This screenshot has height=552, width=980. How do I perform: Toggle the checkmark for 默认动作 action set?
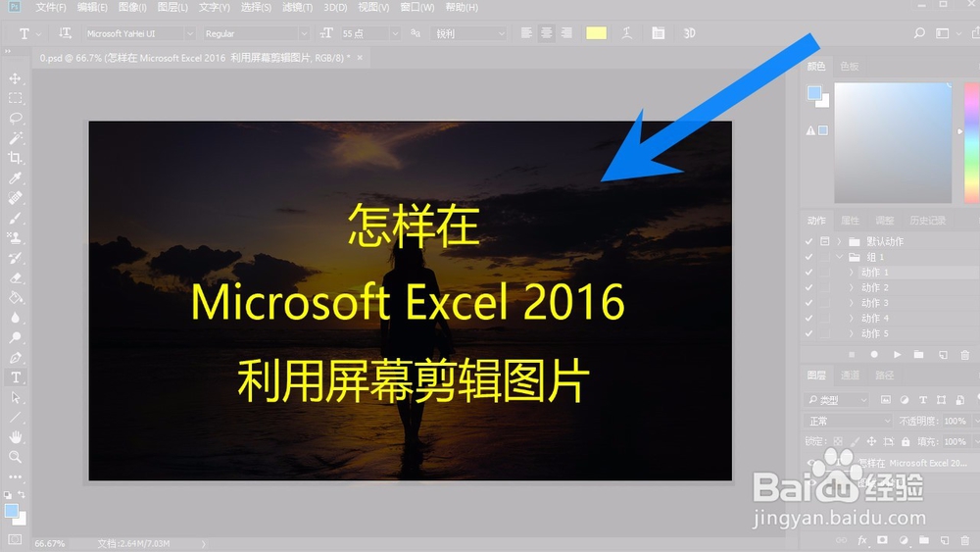(808, 241)
